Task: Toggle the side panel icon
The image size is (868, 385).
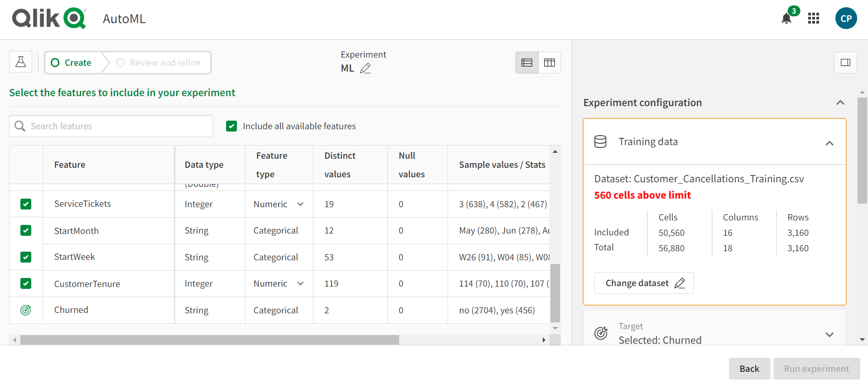Action: (x=845, y=63)
